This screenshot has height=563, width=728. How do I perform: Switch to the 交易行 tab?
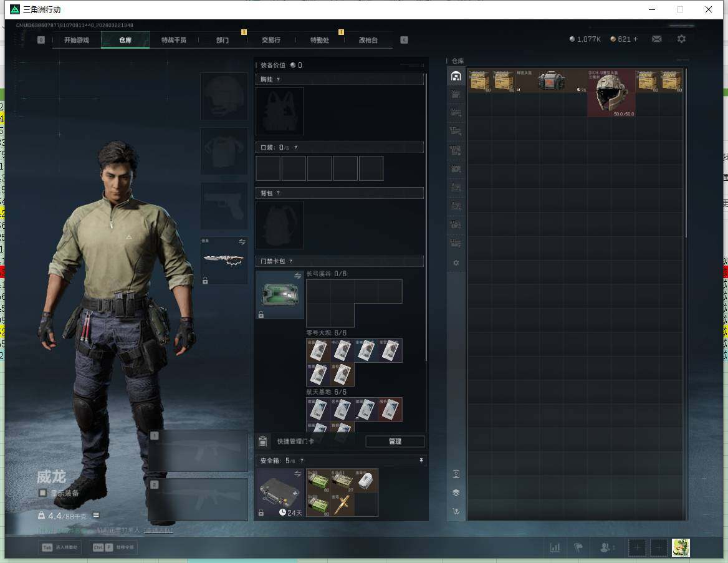click(x=271, y=40)
